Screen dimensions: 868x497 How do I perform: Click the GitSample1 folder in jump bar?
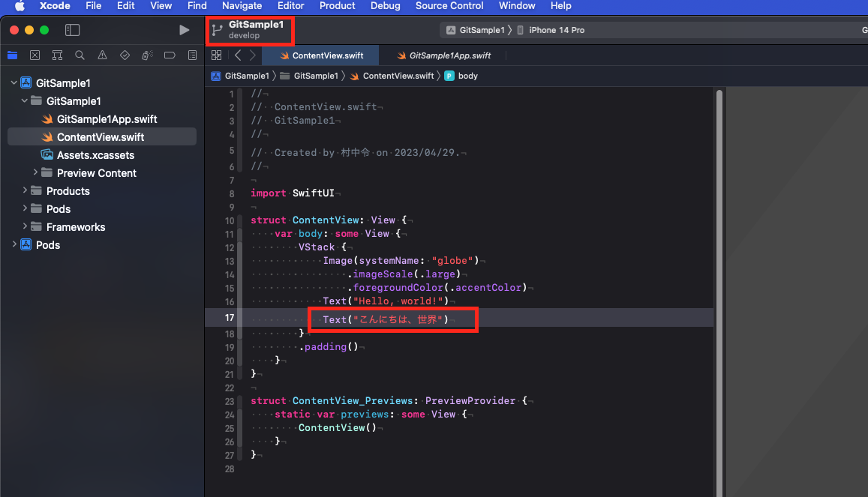tap(309, 76)
